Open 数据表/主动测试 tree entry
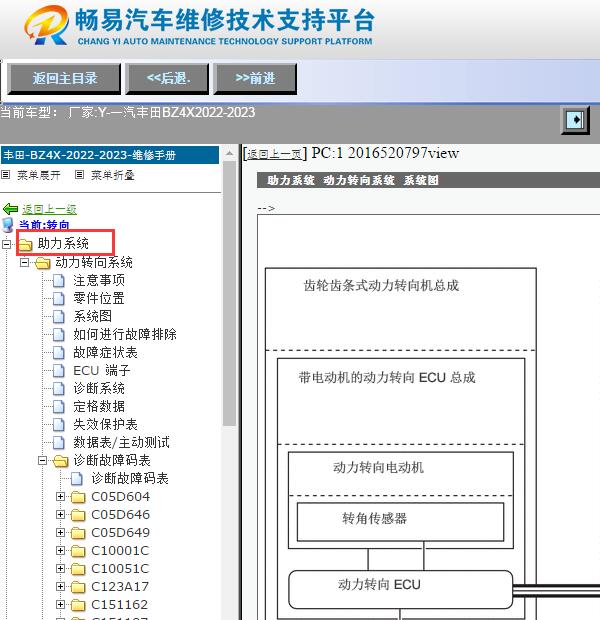This screenshot has height=620, width=600. (x=121, y=442)
